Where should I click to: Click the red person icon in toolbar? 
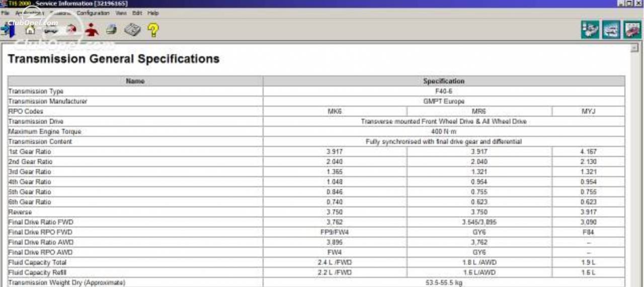pos(92,30)
